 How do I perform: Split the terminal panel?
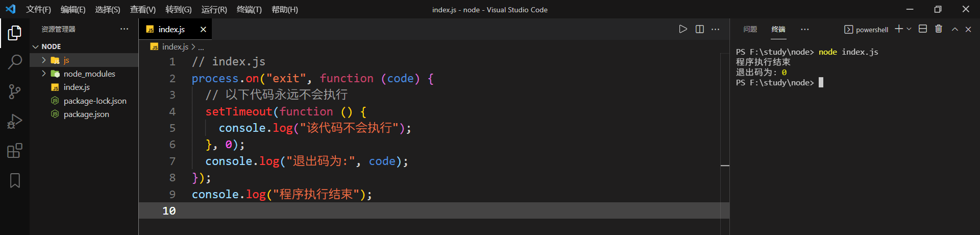(923, 29)
